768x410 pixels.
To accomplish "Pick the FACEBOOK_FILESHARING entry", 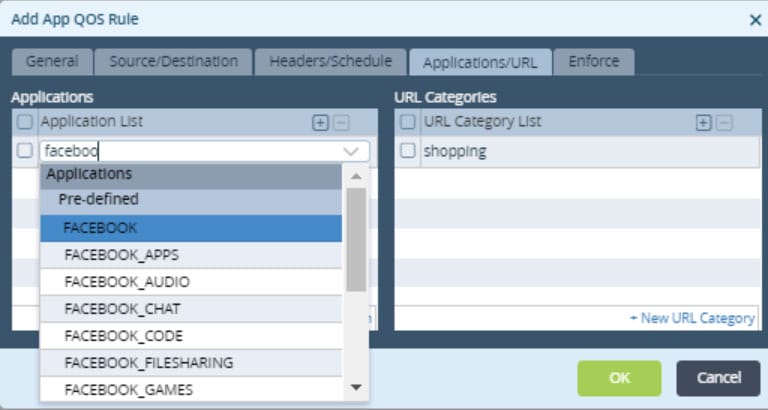I will click(191, 363).
